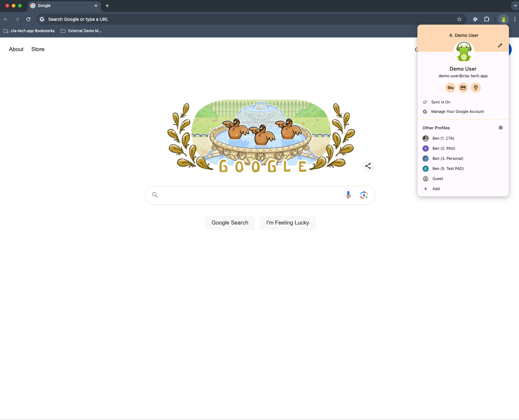Click the Demo User frog avatar in panel
This screenshot has height=420, width=519.
[x=464, y=52]
